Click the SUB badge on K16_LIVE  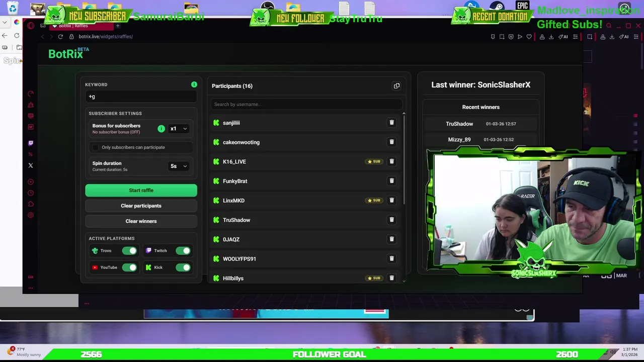tap(374, 161)
